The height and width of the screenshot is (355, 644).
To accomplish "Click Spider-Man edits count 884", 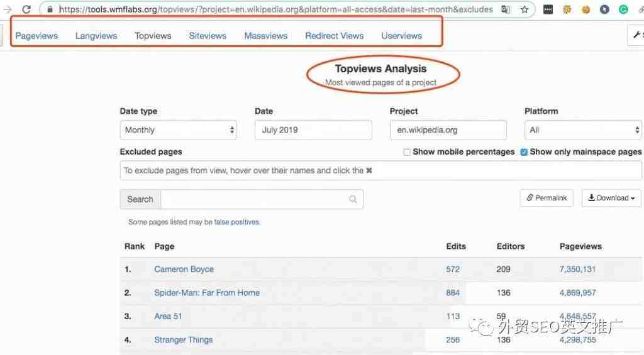I will 453,293.
